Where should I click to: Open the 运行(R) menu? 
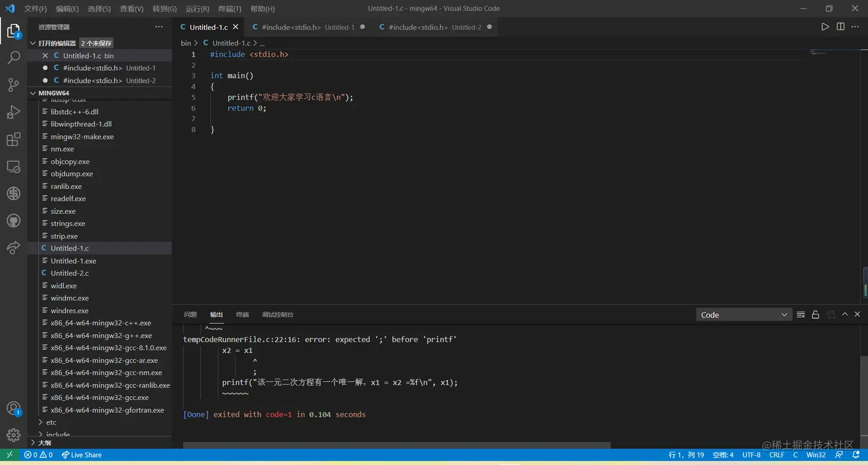(198, 9)
